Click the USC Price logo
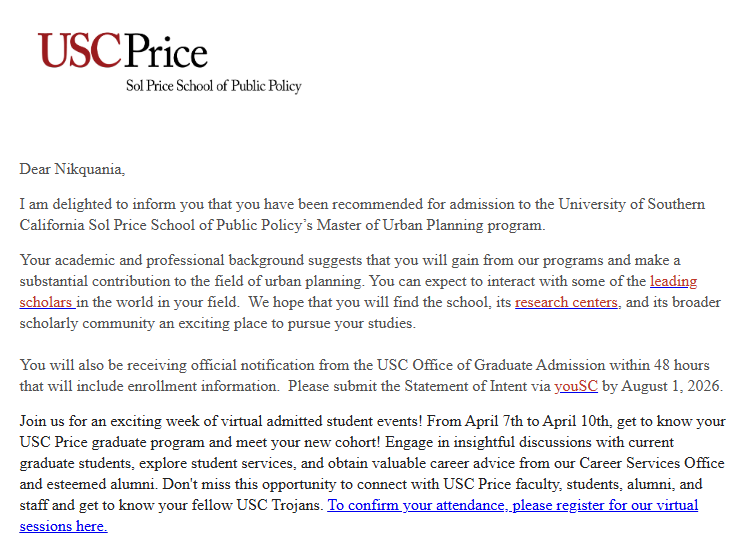This screenshot has width=748, height=545. tap(169, 63)
